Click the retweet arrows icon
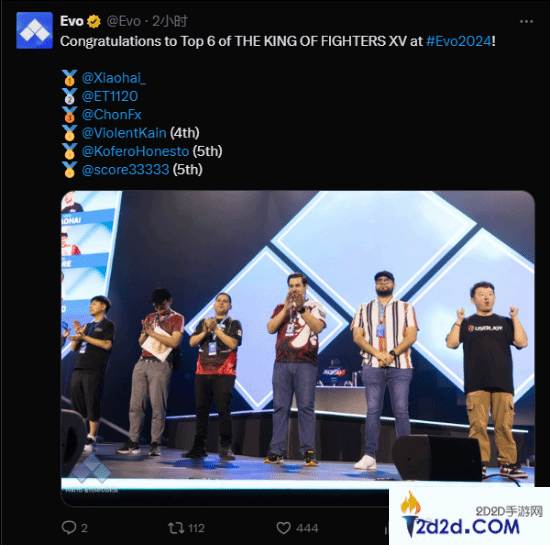This screenshot has height=545, width=550. click(x=176, y=528)
